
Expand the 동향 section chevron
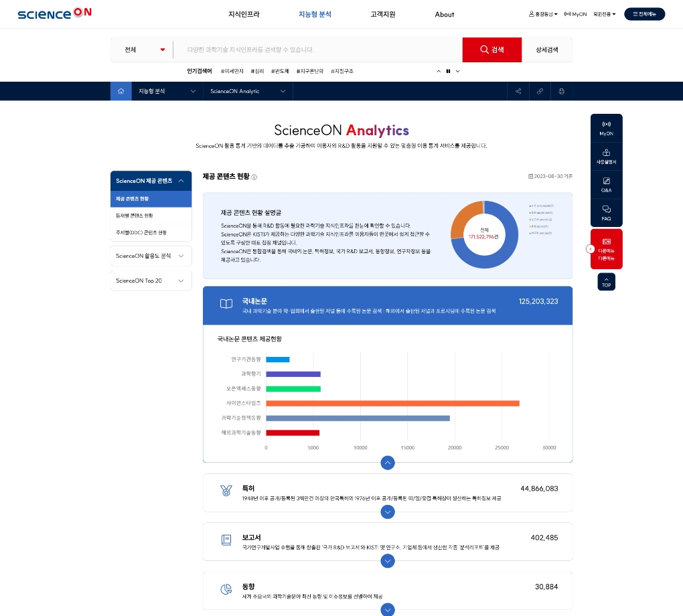[388, 609]
